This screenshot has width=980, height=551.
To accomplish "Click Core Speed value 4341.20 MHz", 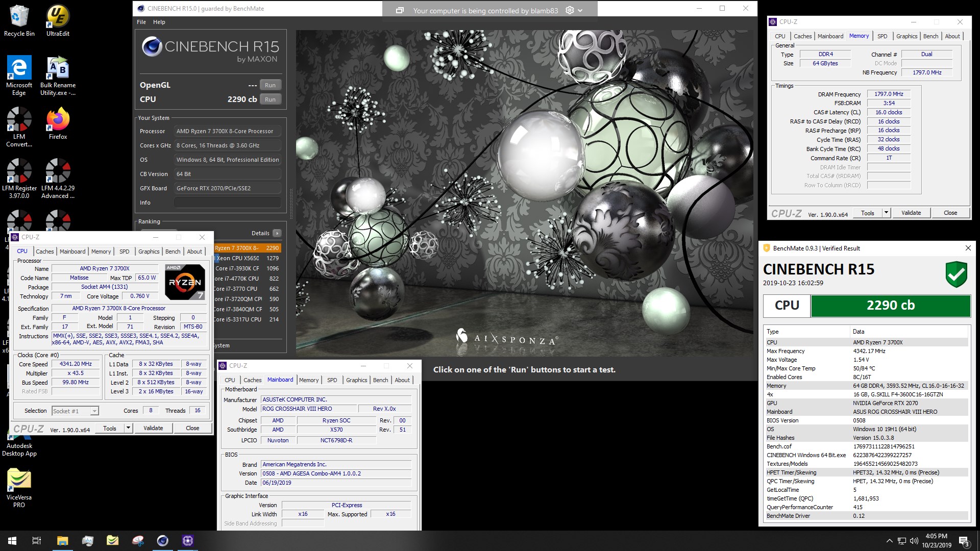I will point(76,364).
